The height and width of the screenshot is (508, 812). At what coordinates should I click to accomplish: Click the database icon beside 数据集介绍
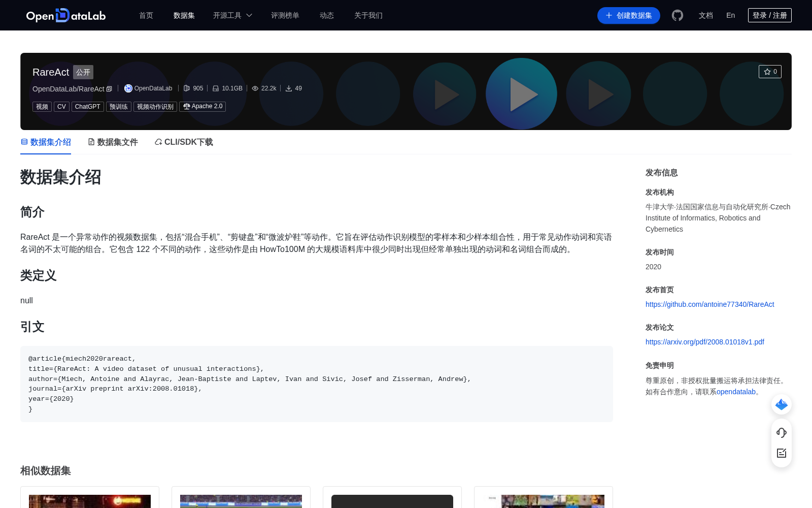24,142
